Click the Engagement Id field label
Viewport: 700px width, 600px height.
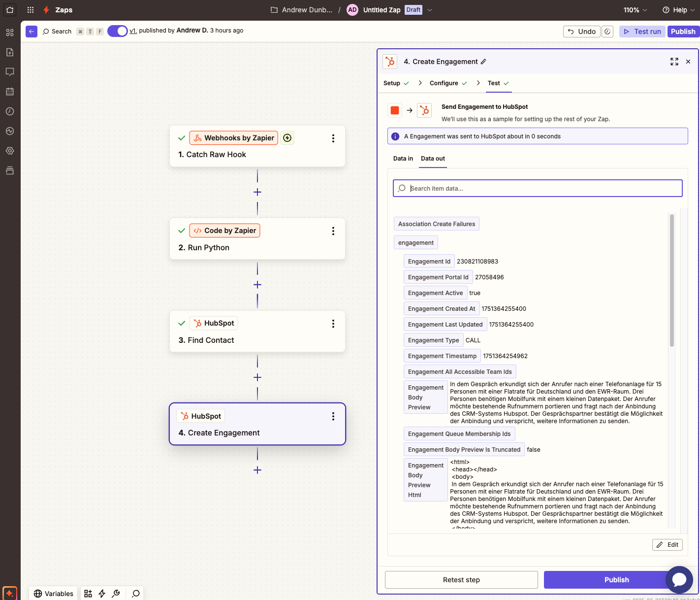point(429,262)
